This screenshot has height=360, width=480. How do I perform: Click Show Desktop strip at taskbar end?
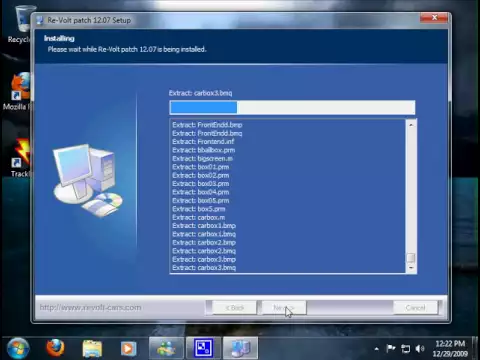click(x=476, y=348)
